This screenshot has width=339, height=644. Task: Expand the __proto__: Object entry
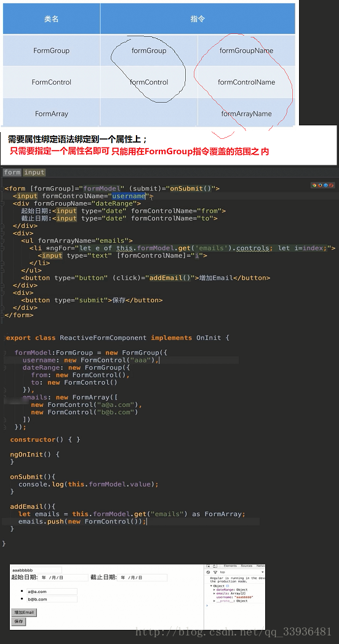point(214,601)
